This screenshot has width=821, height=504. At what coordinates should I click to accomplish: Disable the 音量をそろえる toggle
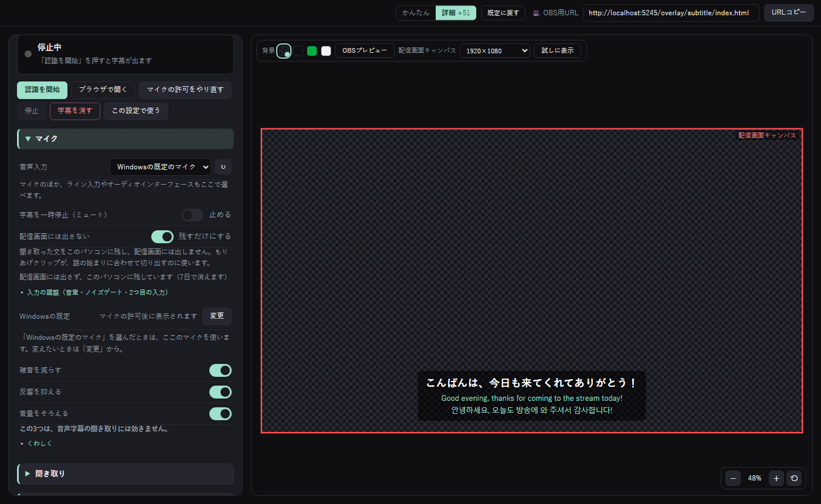220,414
